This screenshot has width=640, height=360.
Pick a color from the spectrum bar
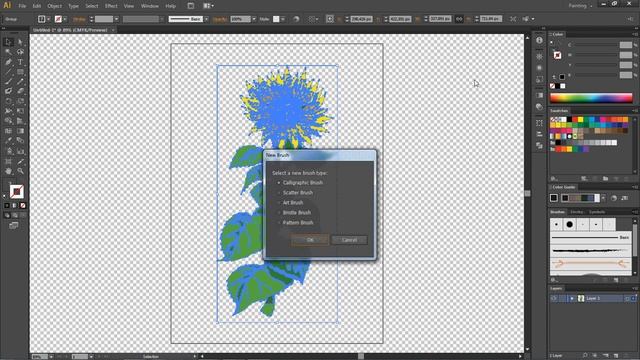click(591, 98)
